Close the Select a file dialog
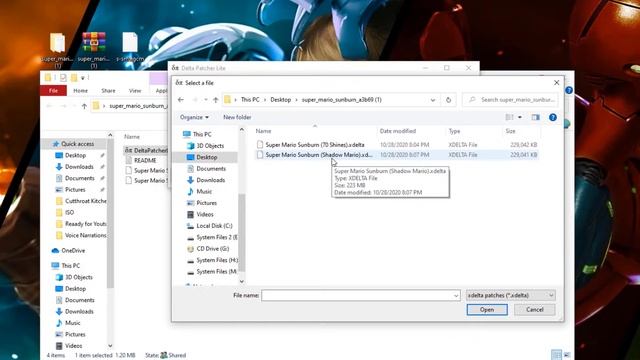640x360 pixels. point(556,82)
